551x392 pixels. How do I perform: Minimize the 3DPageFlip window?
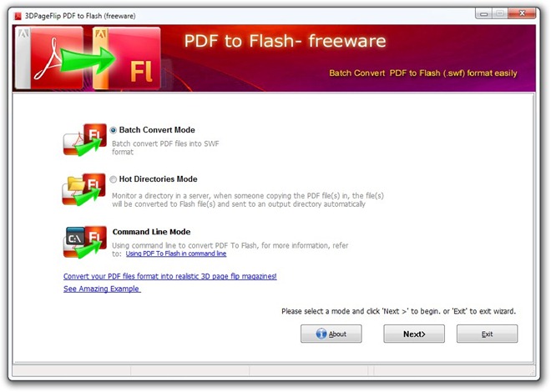[484, 13]
